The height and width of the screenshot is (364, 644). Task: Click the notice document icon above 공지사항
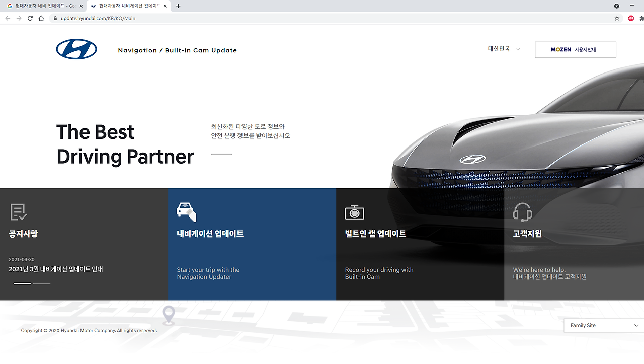(19, 212)
